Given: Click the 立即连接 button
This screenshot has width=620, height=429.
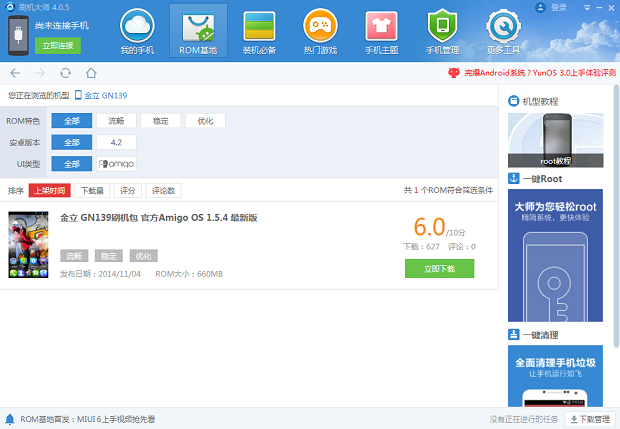Looking at the screenshot, I should coord(58,45).
